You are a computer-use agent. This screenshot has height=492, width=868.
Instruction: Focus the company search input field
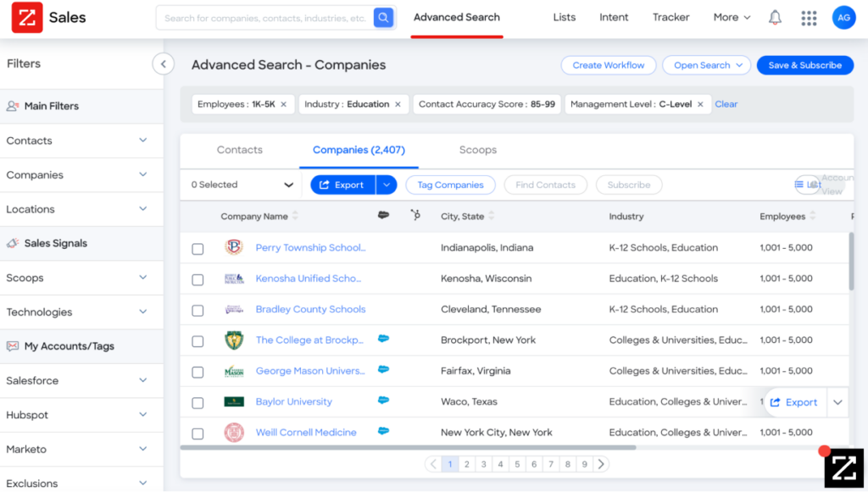tap(266, 18)
